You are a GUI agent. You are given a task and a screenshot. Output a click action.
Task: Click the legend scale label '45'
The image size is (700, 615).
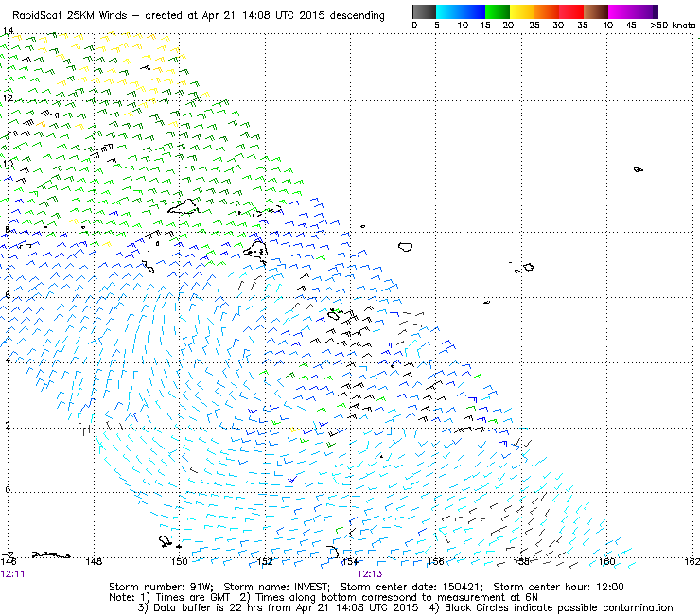point(631,26)
